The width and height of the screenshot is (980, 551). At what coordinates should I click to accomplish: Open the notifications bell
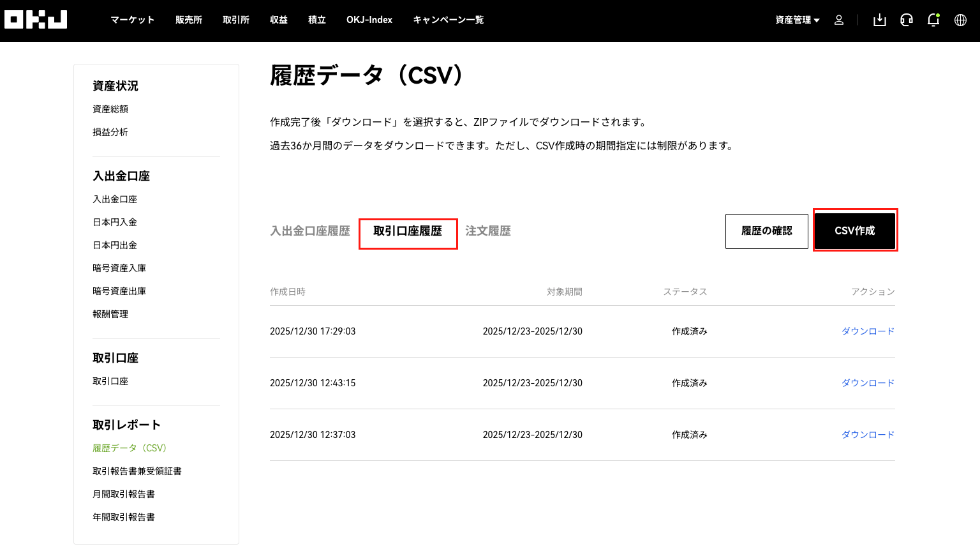coord(933,20)
